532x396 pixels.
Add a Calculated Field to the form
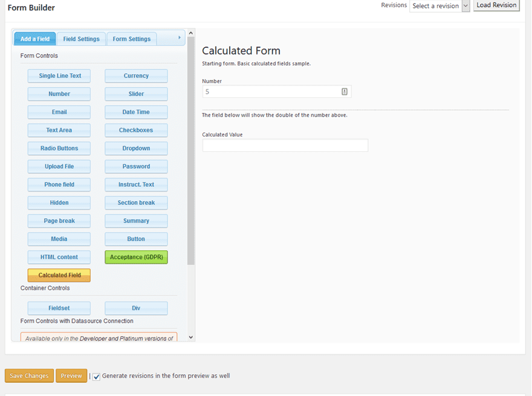point(59,275)
